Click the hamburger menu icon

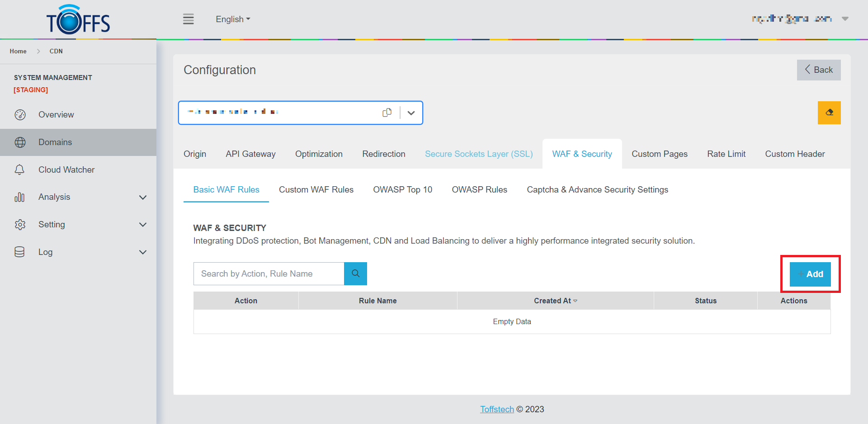click(x=188, y=19)
